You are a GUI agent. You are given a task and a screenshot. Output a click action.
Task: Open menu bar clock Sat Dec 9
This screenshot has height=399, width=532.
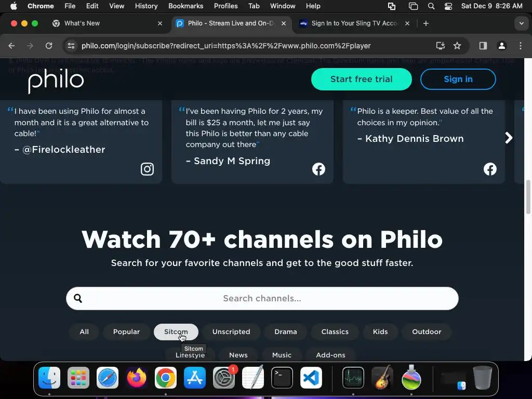point(491,6)
